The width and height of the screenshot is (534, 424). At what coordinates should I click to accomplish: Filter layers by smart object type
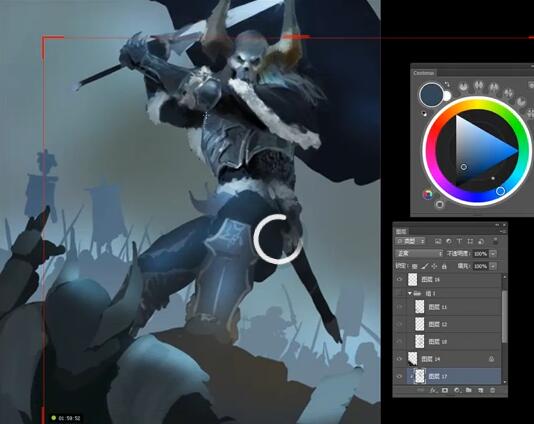tap(481, 241)
